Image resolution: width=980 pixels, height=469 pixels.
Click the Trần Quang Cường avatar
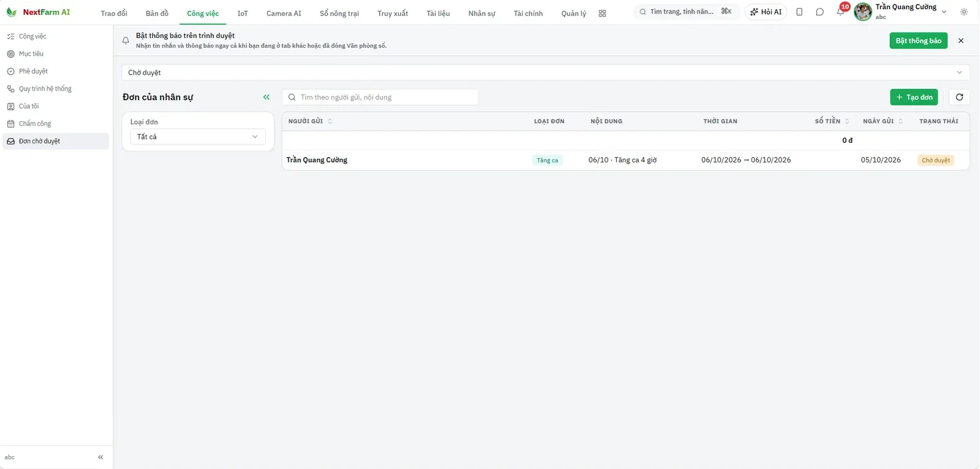pos(863,12)
